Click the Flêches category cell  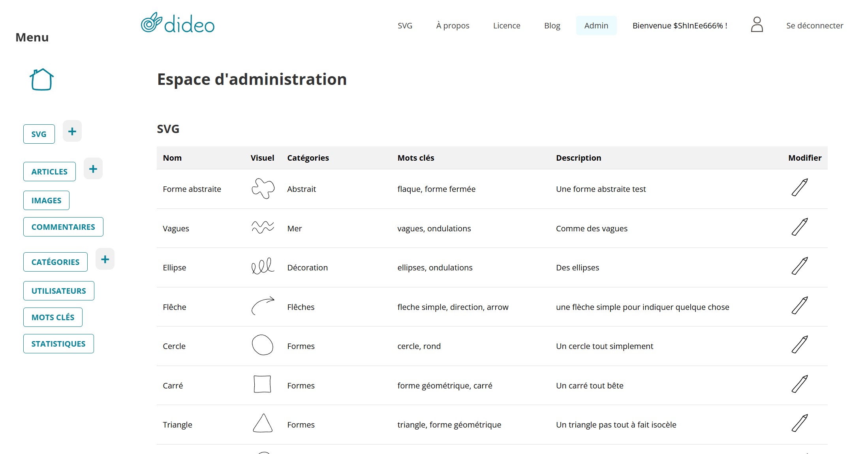301,307
